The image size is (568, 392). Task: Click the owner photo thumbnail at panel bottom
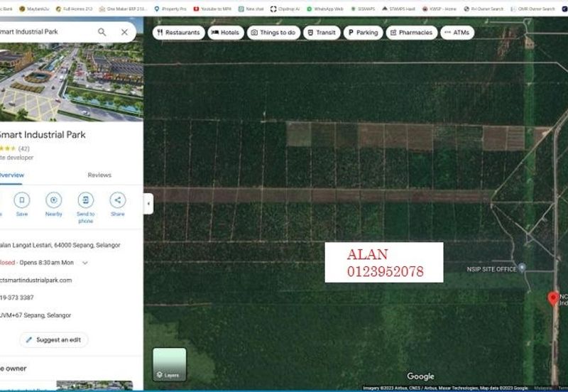(94, 386)
